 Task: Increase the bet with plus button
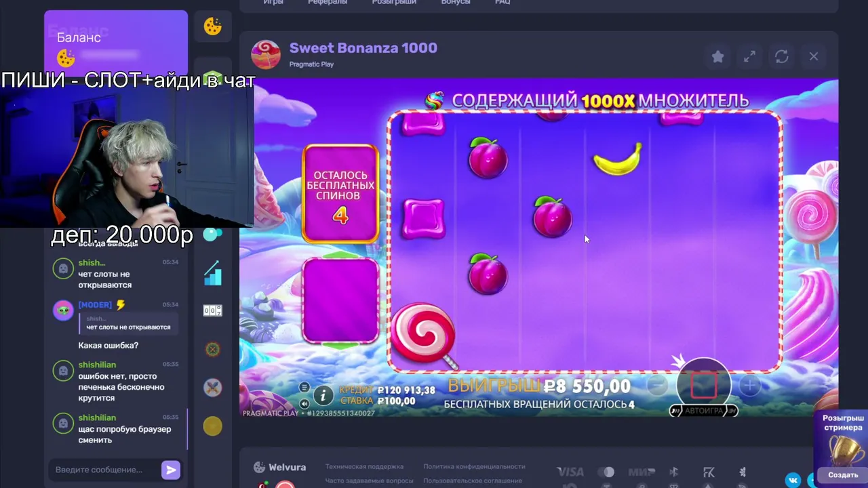click(749, 386)
